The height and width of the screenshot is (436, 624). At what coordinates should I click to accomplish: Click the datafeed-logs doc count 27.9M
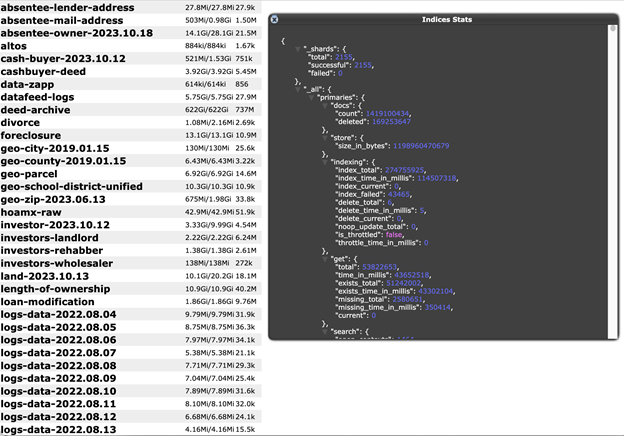(246, 97)
